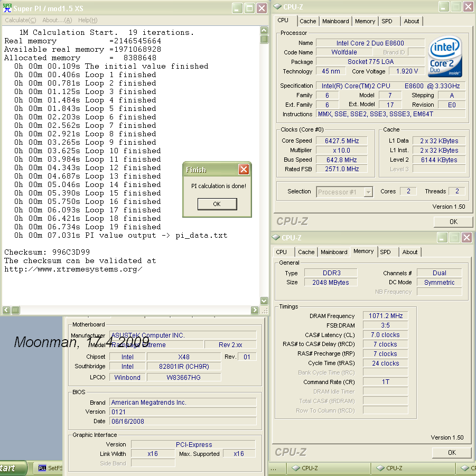This screenshot has width=476, height=476.
Task: Minimize the top CPU-Z window
Action: point(444,7)
